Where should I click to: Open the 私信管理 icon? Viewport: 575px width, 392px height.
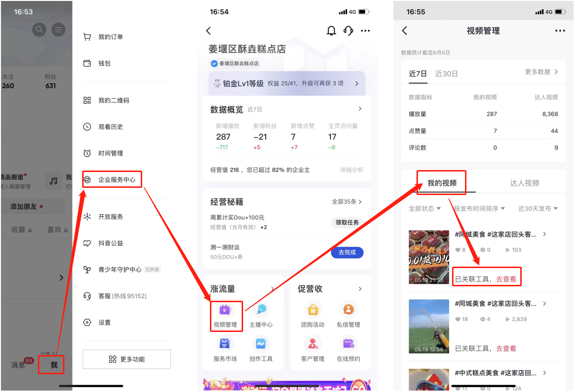348,310
